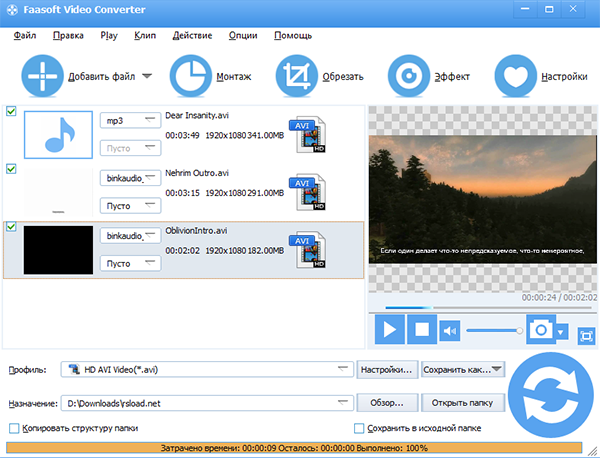Open the heart Settings (Настройки) icon

(515, 76)
